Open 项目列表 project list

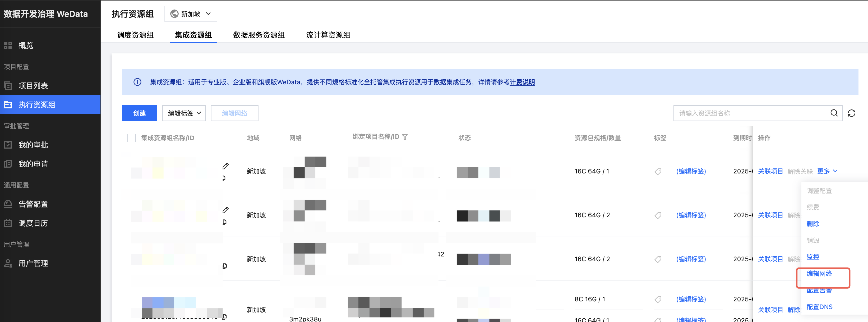point(33,86)
